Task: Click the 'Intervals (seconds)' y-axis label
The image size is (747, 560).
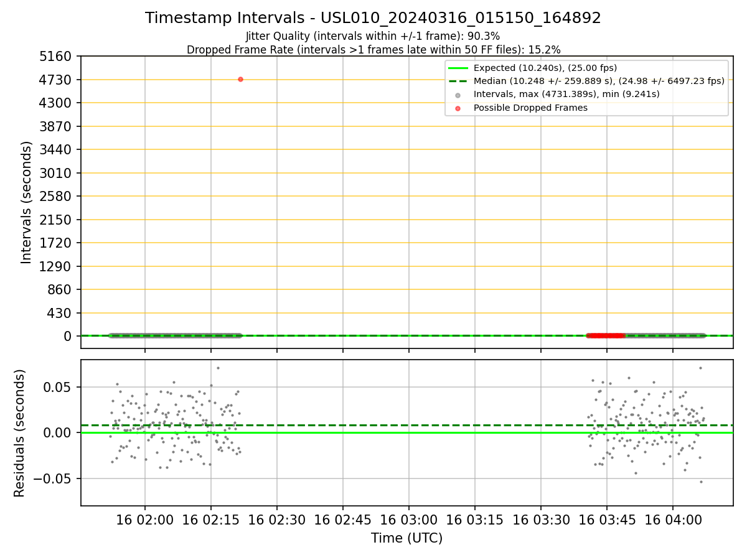Action: tap(27, 202)
